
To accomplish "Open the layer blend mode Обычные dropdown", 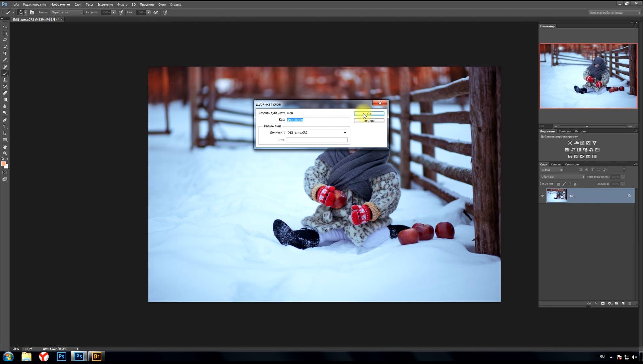I will coord(562,177).
